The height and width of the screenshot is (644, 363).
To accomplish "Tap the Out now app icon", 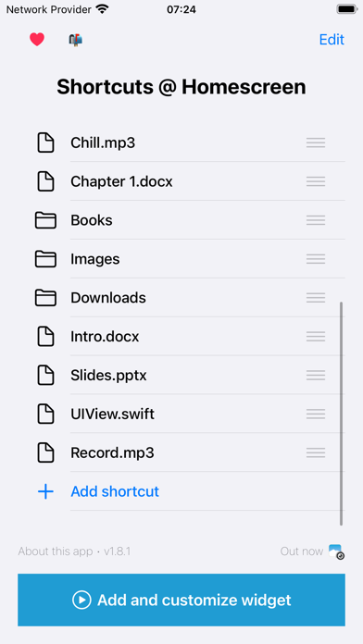I will pos(336,551).
